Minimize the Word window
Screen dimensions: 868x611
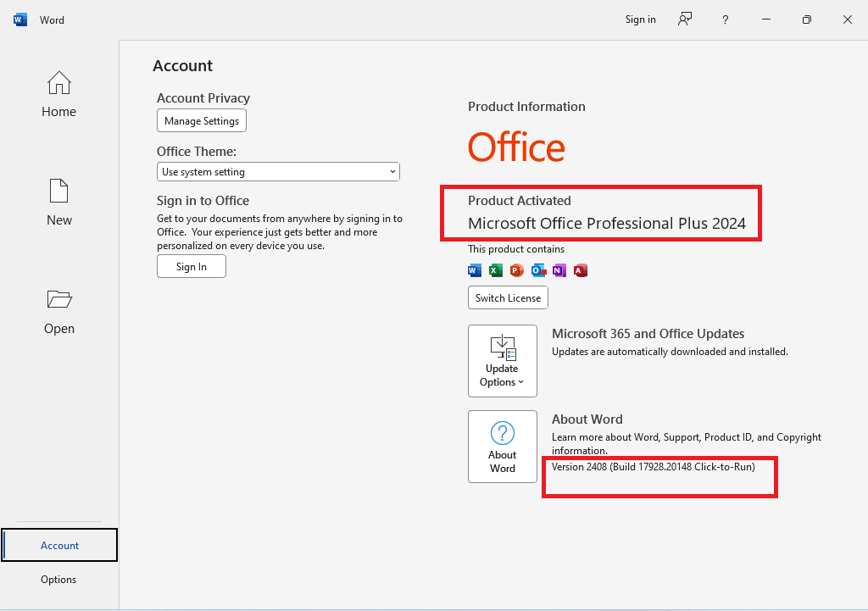tap(766, 20)
